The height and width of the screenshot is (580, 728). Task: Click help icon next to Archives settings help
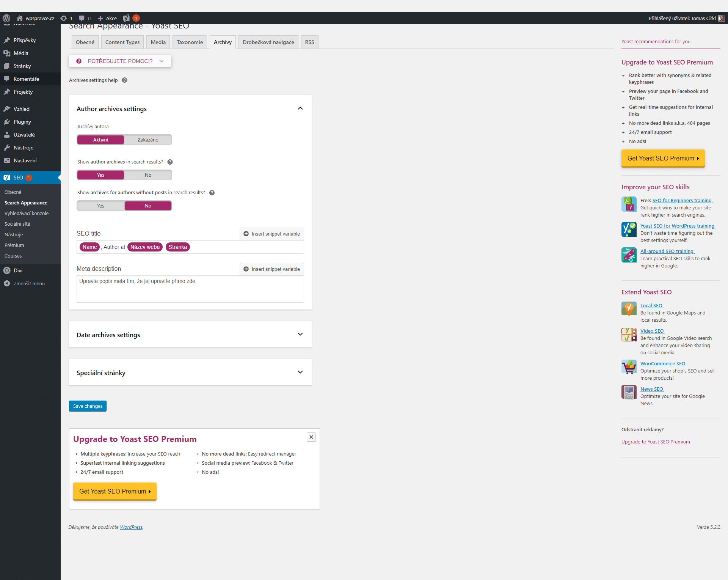(x=124, y=80)
